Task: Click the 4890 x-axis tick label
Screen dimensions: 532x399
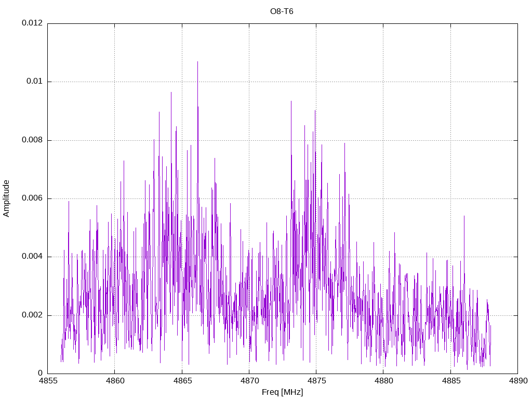Action: [518, 381]
